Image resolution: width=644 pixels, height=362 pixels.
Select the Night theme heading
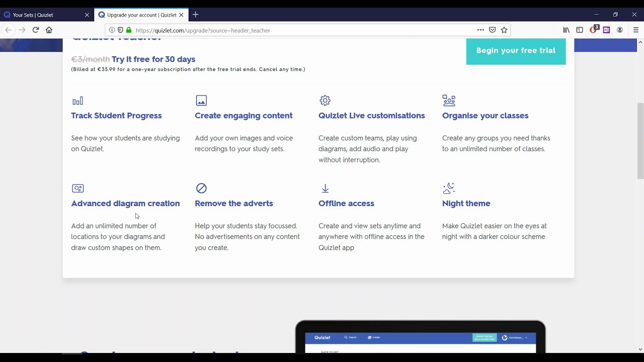pyautogui.click(x=466, y=204)
